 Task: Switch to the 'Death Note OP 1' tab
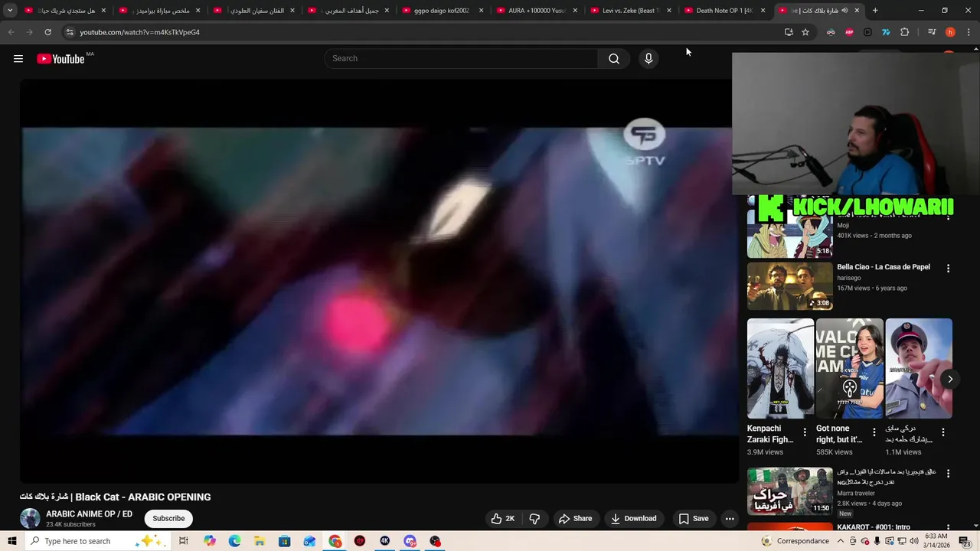point(724,11)
